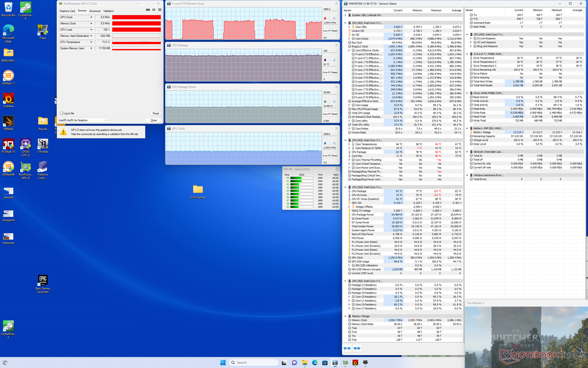Click the GPU-Z screenshot camera icon
This screenshot has height=368, width=588.
(148, 10)
